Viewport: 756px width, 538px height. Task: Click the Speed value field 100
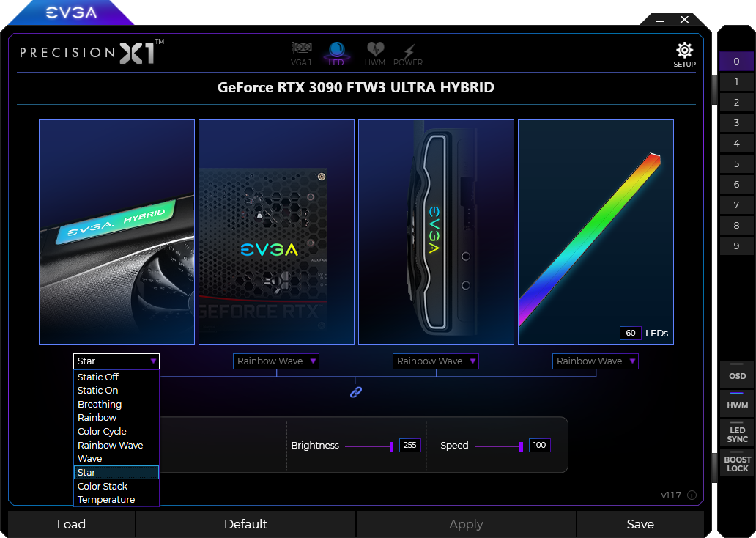pyautogui.click(x=539, y=446)
